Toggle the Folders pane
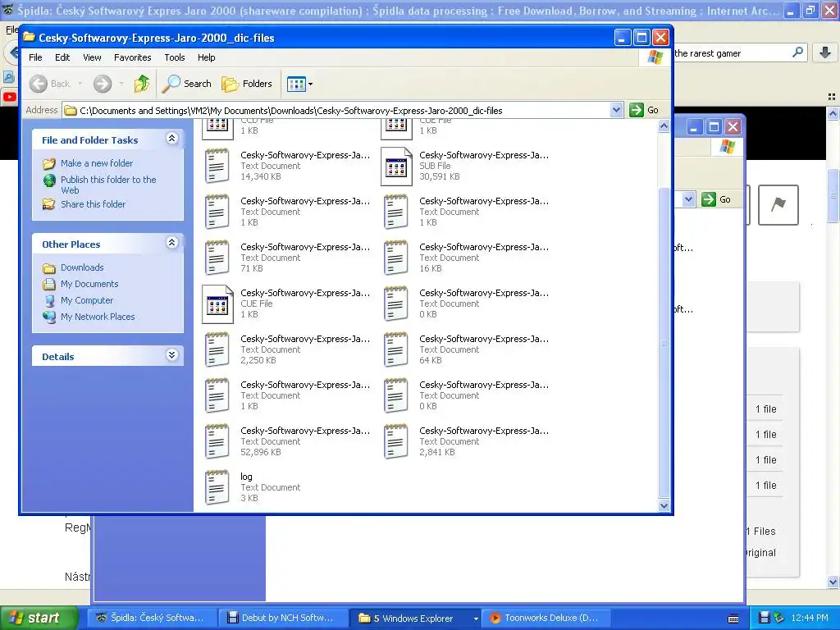Image resolution: width=840 pixels, height=630 pixels. click(247, 84)
